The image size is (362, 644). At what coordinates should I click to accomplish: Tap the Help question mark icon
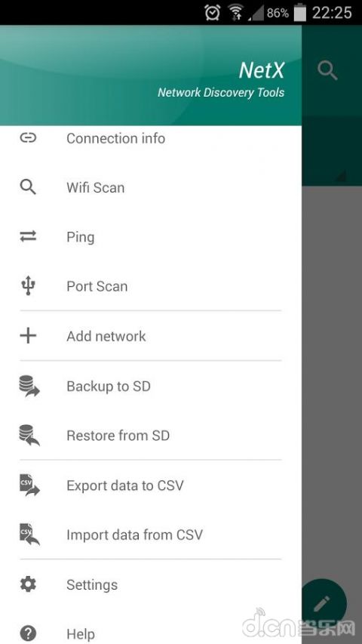coord(28,633)
